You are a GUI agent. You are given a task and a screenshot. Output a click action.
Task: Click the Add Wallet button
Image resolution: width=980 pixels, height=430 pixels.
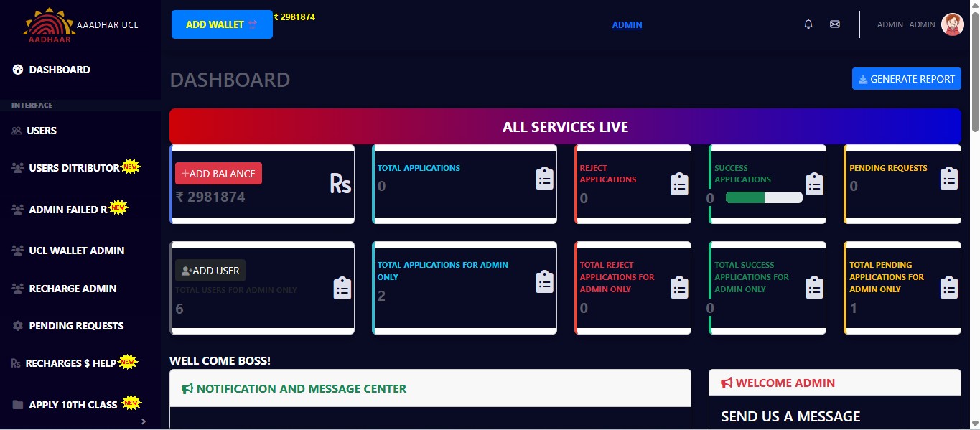click(222, 24)
